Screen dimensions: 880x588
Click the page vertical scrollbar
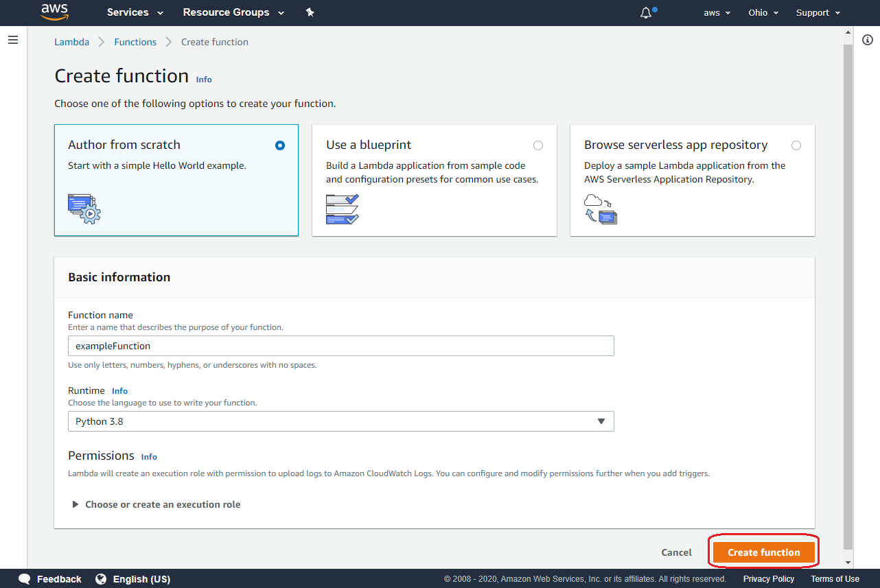(x=848, y=297)
